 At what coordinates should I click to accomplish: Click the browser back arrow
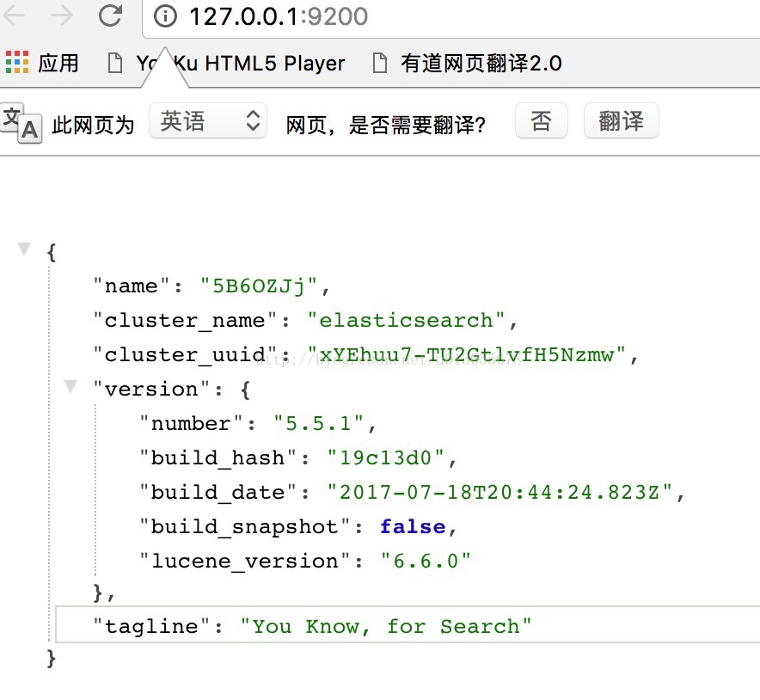click(x=14, y=15)
